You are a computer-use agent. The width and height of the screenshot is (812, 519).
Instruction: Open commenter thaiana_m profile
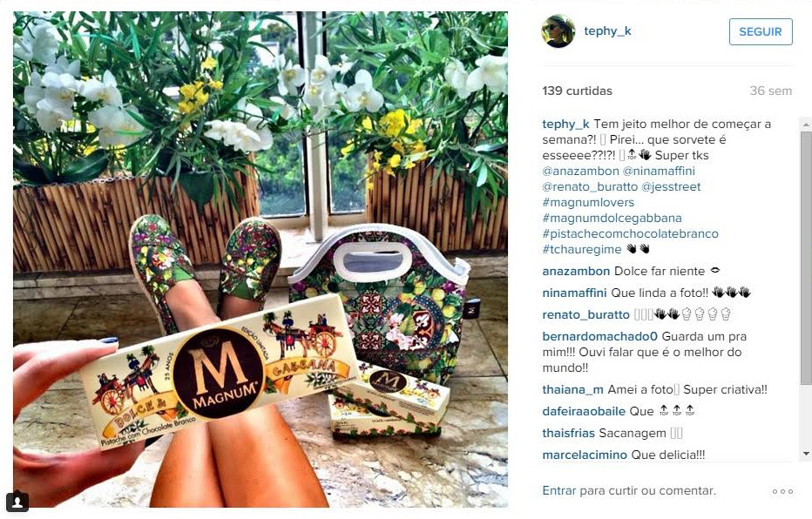click(572, 389)
